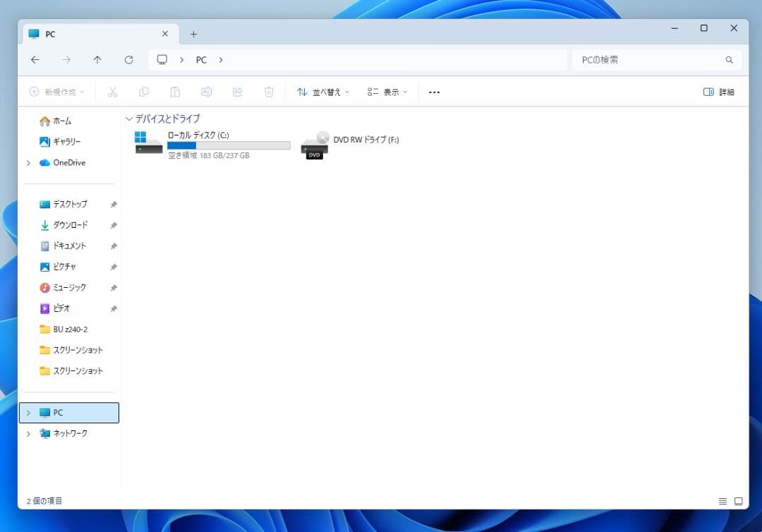This screenshot has height=532, width=762.
Task: Click the PCの検索 search box
Action: tap(649, 60)
